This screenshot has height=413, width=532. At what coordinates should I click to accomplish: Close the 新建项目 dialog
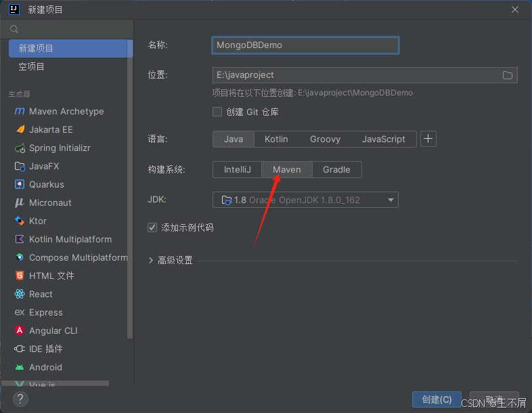[515, 9]
